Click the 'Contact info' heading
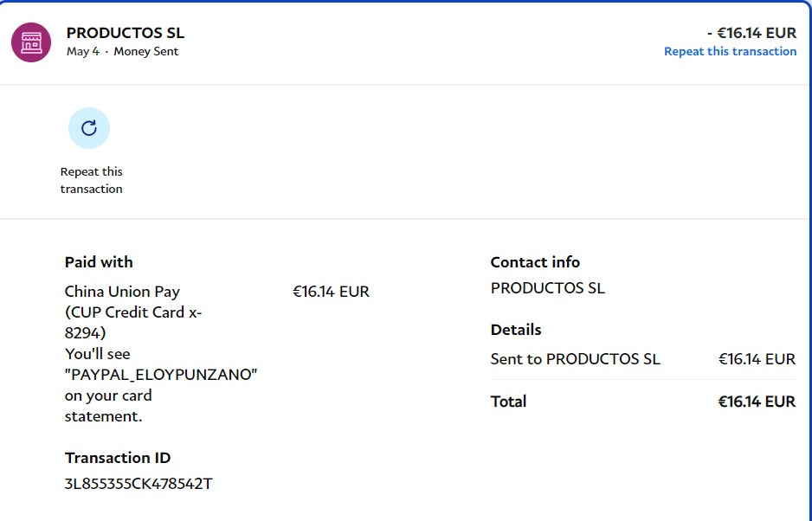The height and width of the screenshot is (521, 812). [x=535, y=262]
